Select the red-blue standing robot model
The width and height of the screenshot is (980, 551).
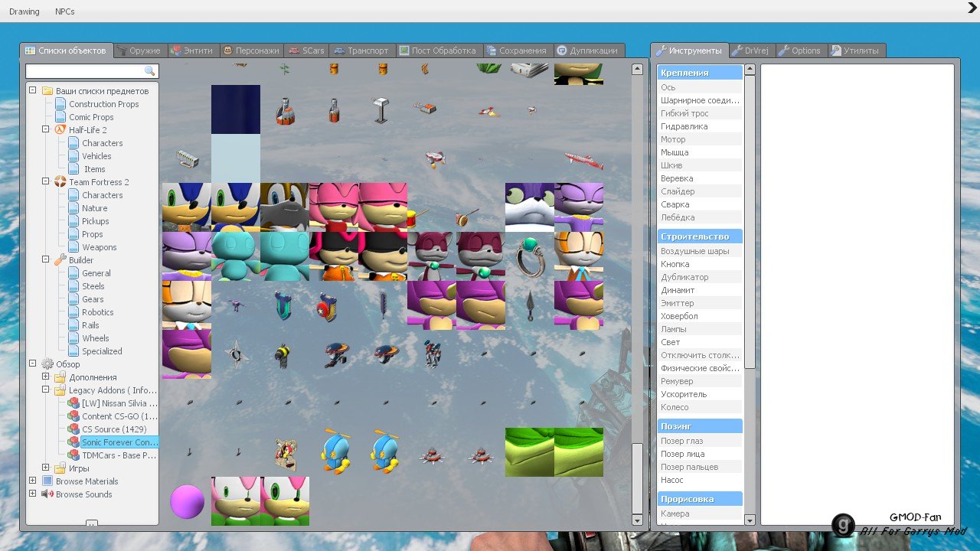tap(432, 354)
